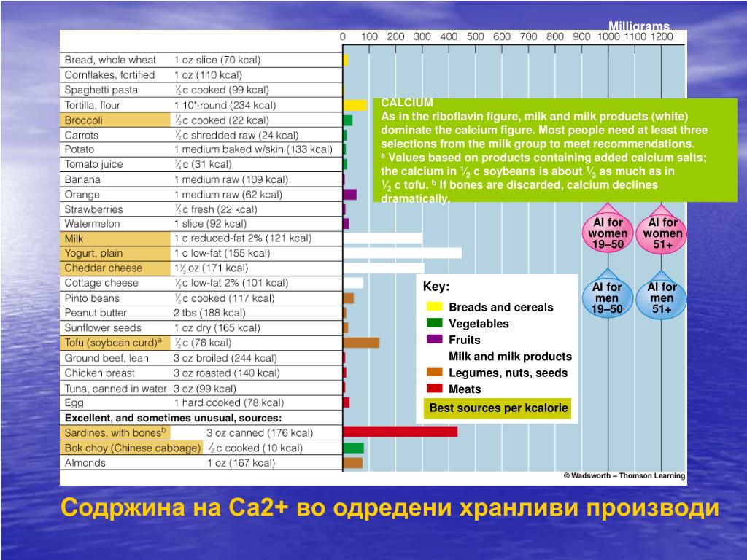Click the '3 oz canned (176 kcal)' serving text
The width and height of the screenshot is (747, 560).
260,433
